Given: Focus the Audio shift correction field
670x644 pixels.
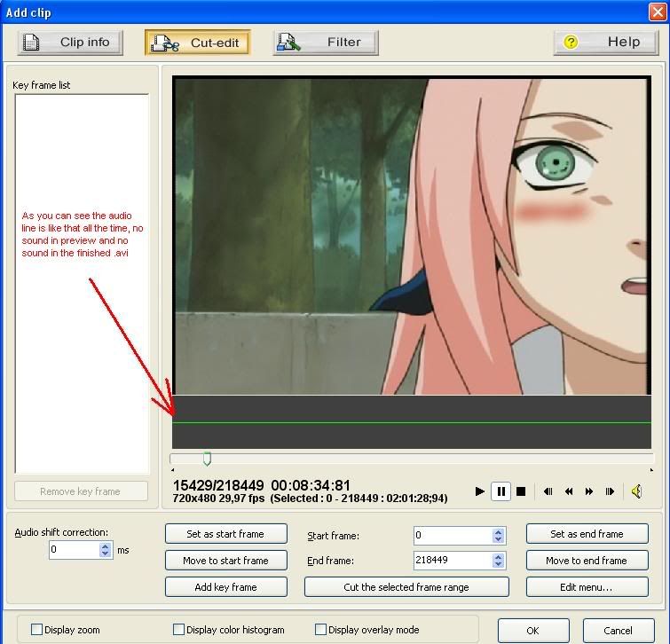Looking at the screenshot, I should click(75, 550).
